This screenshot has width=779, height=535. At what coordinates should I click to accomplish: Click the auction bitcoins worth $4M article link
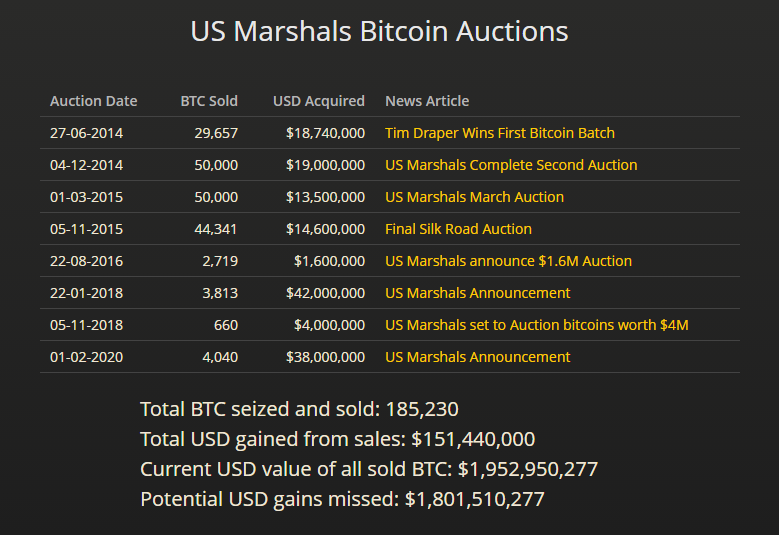click(x=536, y=325)
